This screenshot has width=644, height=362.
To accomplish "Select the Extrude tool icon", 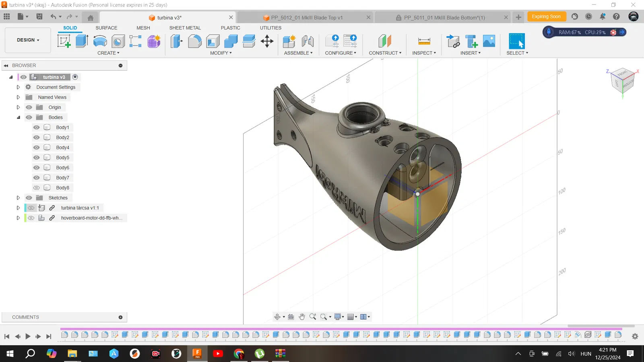I will click(x=82, y=41).
